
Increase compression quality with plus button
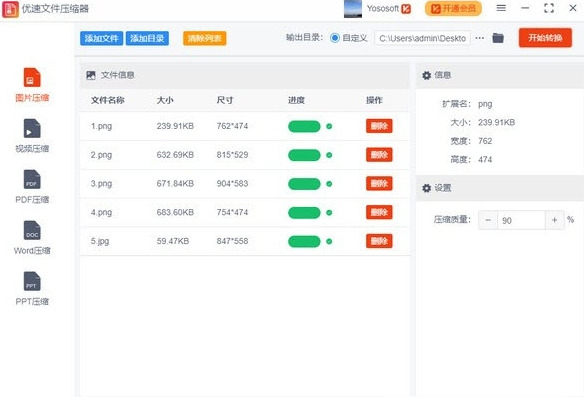click(x=555, y=220)
